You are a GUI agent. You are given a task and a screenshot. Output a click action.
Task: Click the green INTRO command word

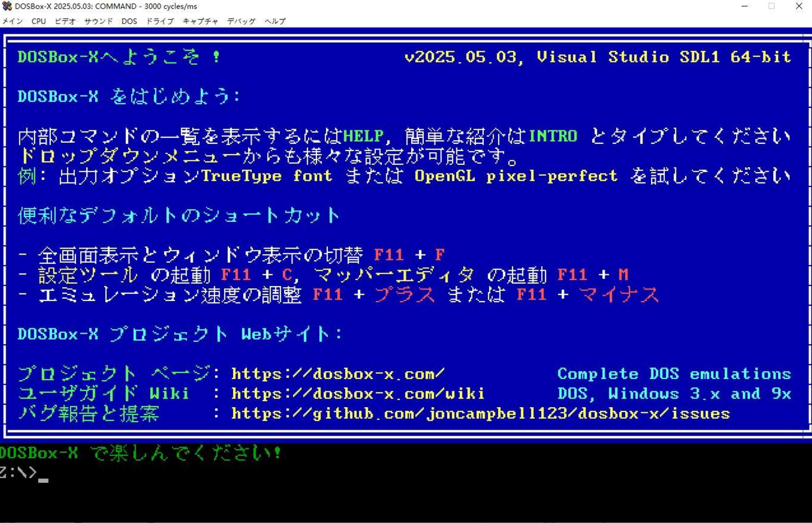point(553,136)
